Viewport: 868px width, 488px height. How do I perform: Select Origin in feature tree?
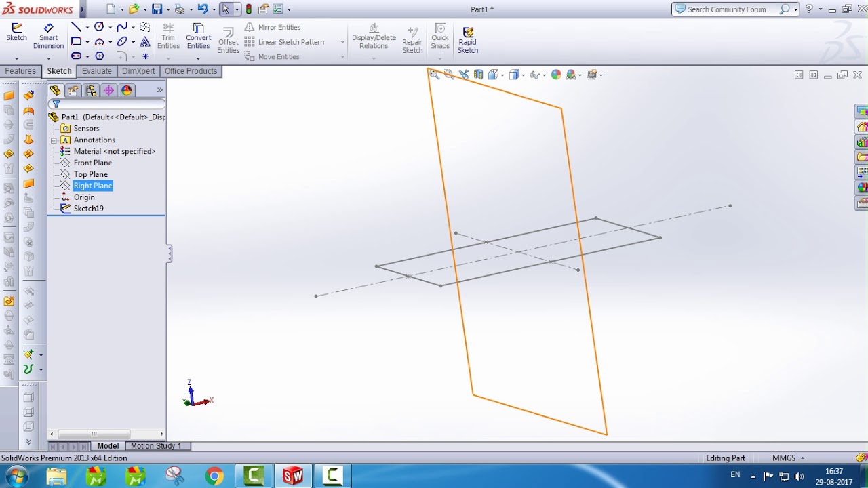[84, 197]
